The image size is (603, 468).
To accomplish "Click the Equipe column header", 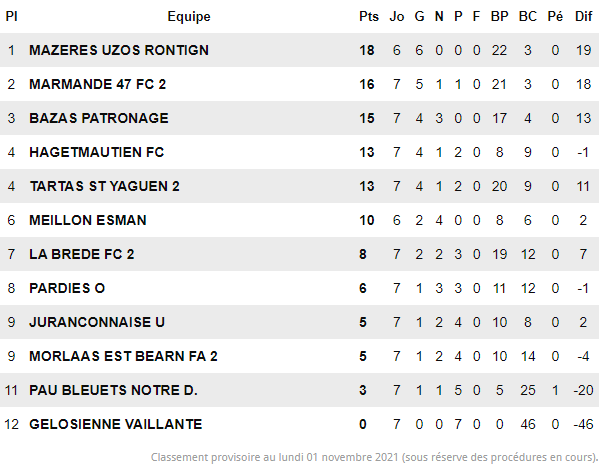I will (x=189, y=17).
